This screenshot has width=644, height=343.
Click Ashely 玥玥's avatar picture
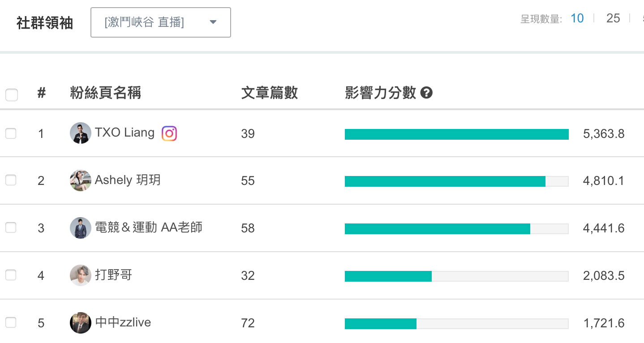[81, 180]
